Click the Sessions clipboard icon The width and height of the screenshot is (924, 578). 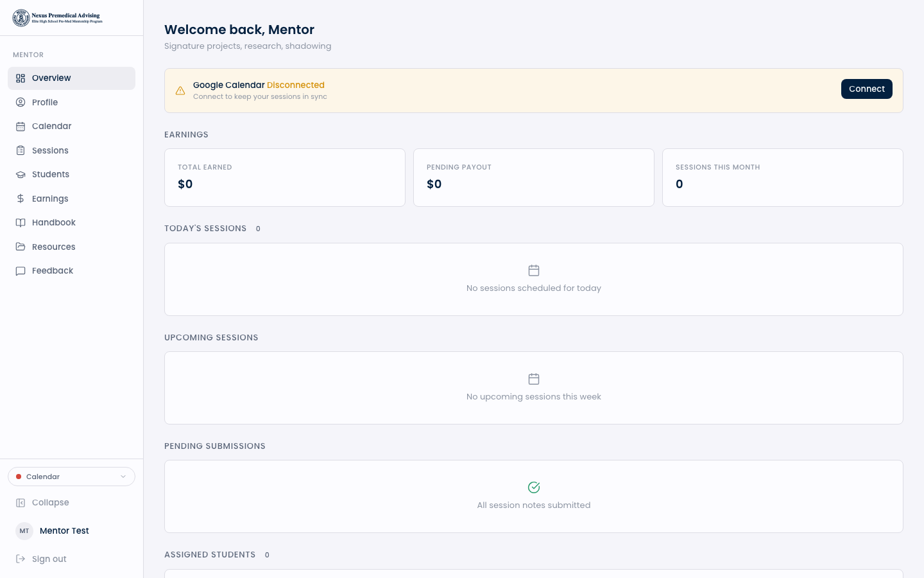pos(21,150)
